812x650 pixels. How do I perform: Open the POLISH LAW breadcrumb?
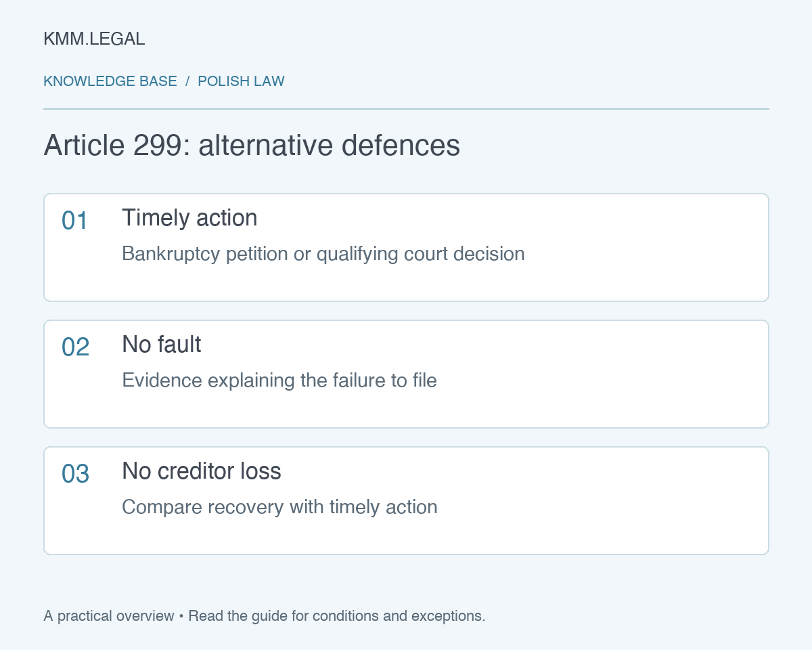241,81
